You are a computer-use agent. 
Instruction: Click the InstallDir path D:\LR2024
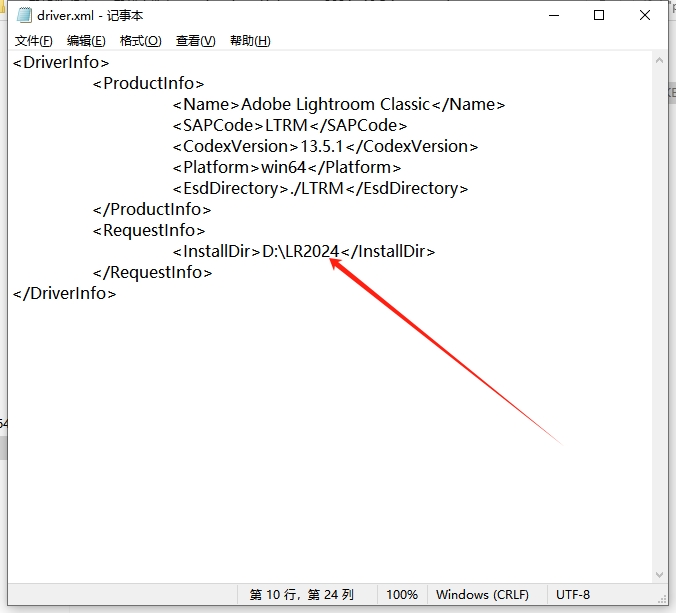300,252
